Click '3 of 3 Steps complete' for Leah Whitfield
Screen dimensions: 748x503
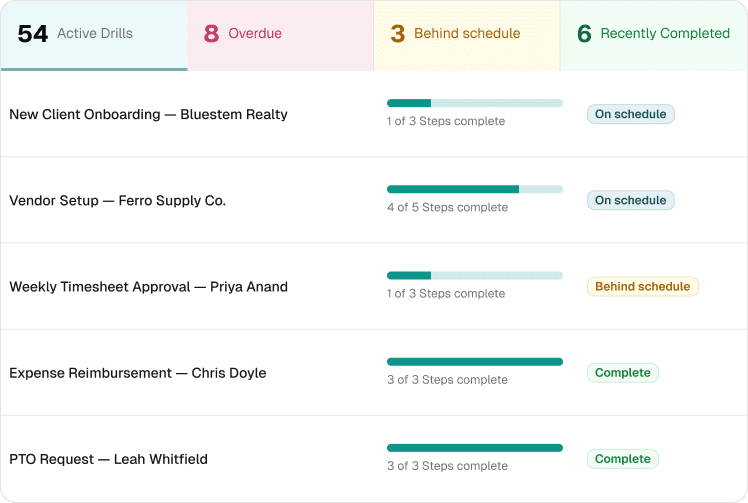click(x=447, y=466)
